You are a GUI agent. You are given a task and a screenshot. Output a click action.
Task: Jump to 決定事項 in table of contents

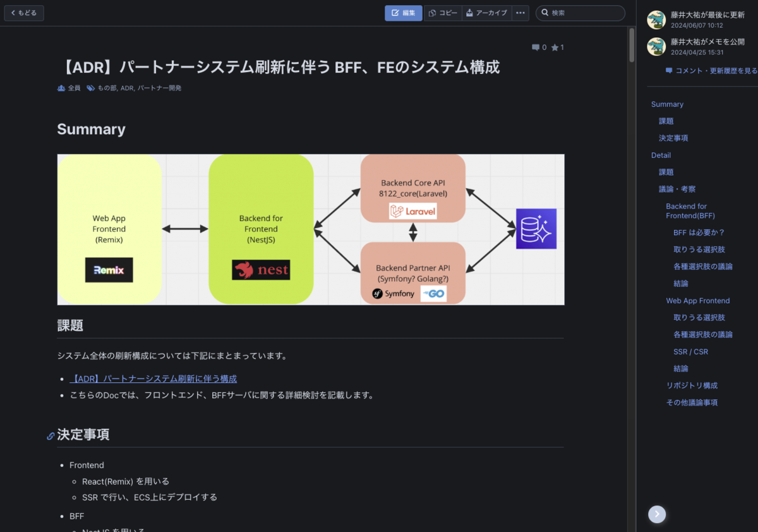[x=673, y=138]
